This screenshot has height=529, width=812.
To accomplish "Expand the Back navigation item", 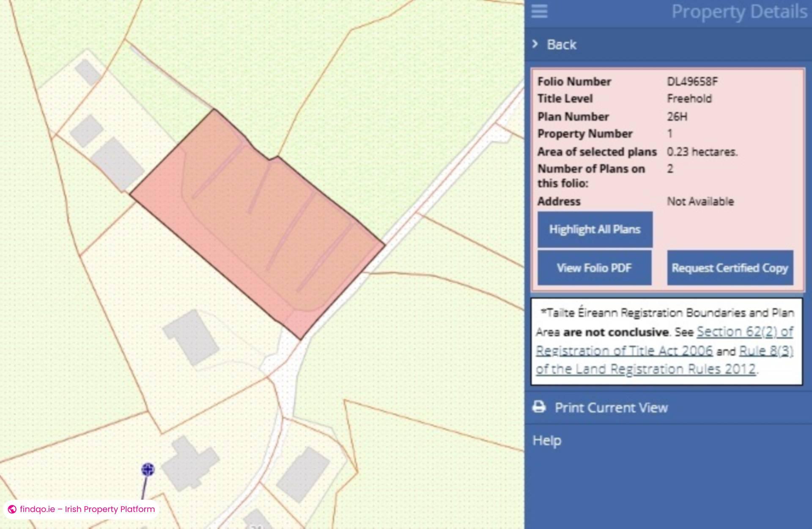I will tap(561, 44).
